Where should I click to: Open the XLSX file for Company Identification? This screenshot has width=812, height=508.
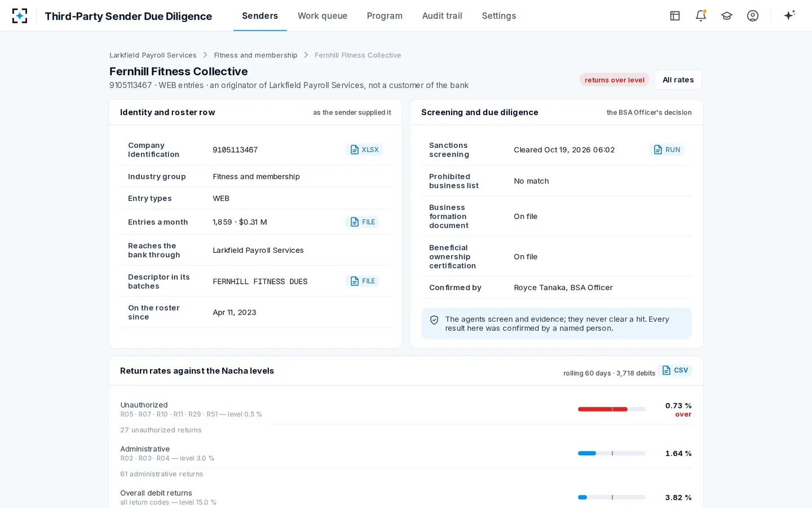pyautogui.click(x=364, y=150)
